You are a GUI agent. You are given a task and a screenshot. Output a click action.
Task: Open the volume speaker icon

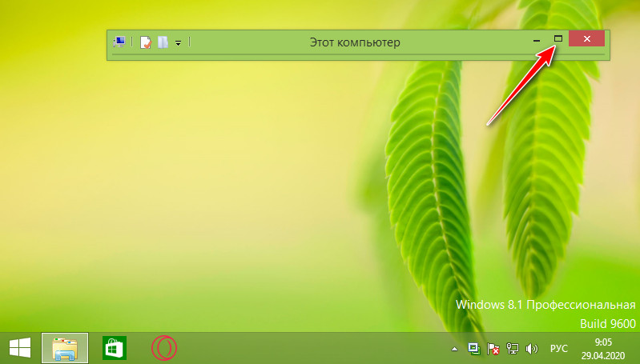[x=531, y=349]
